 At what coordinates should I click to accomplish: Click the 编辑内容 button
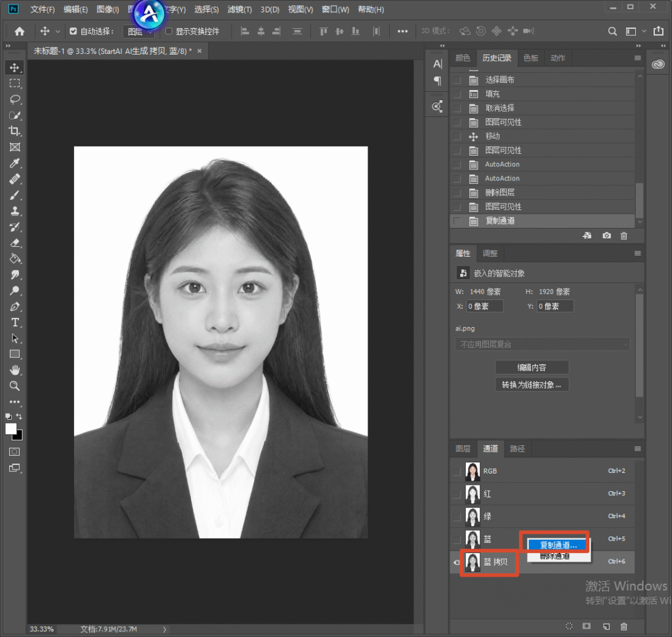pos(532,368)
